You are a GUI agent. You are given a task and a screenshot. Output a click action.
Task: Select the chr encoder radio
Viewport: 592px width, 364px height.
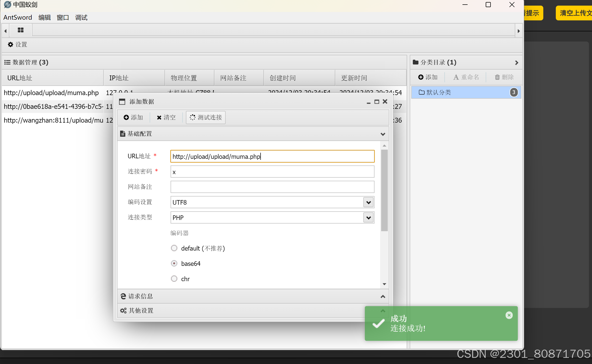174,279
